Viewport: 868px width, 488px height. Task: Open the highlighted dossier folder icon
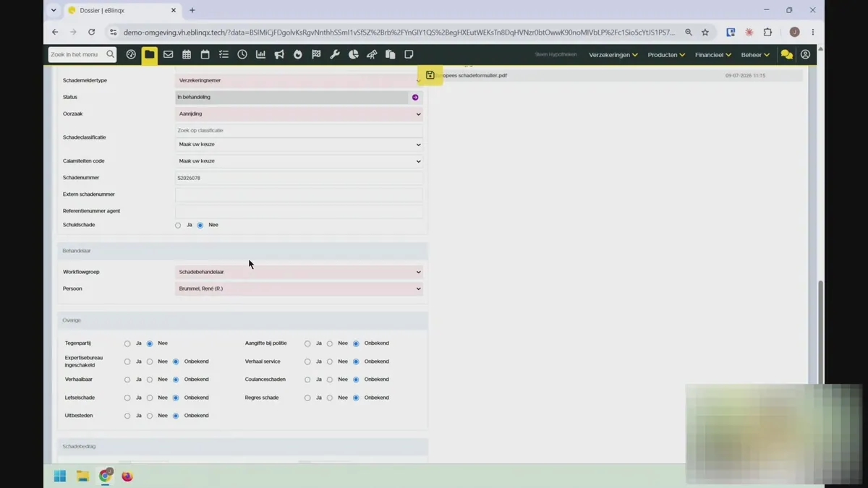click(x=149, y=54)
